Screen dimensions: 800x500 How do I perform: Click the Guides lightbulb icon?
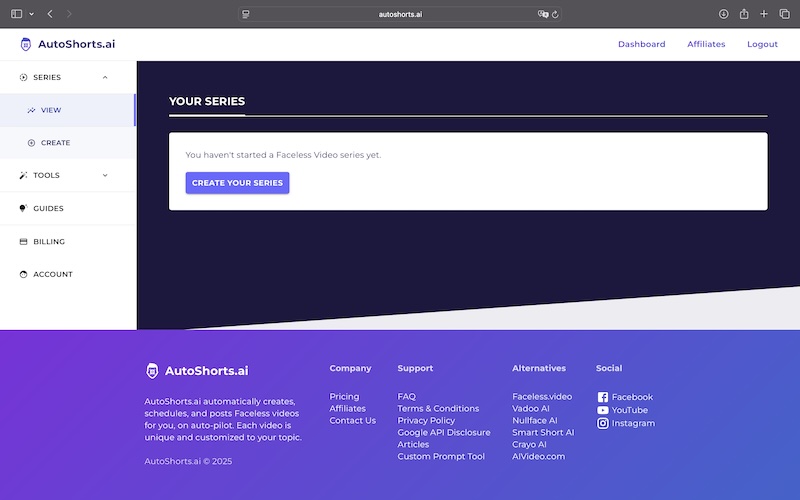(23, 208)
